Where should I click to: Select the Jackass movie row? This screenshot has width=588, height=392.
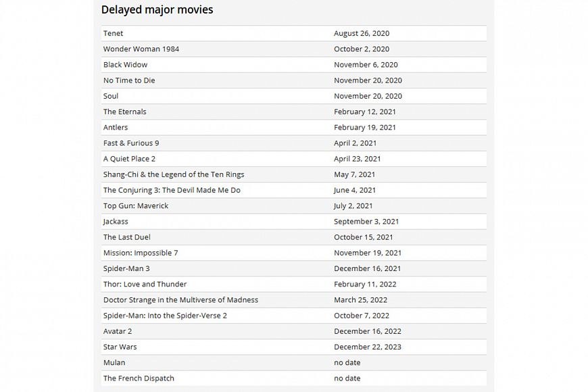pos(116,222)
